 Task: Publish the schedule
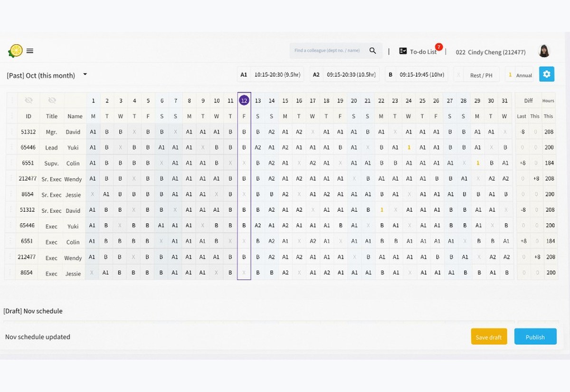click(535, 337)
